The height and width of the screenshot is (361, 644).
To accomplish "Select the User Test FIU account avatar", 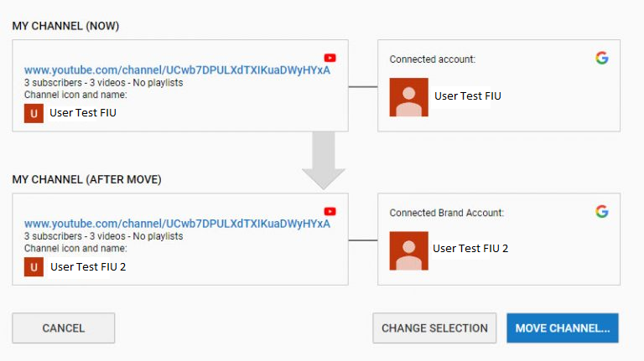I will tap(408, 97).
